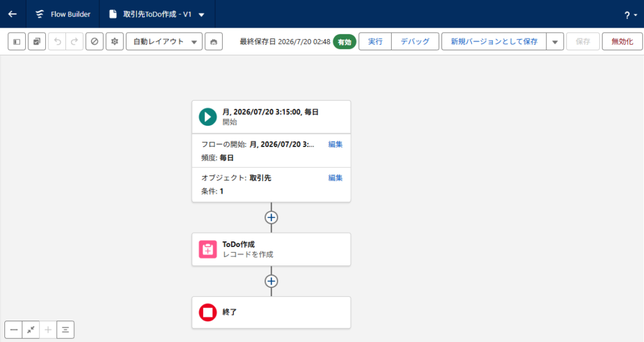Screen dimensions: 644x342
Task: Click the pink ToDo作成 record icon
Action: click(208, 249)
